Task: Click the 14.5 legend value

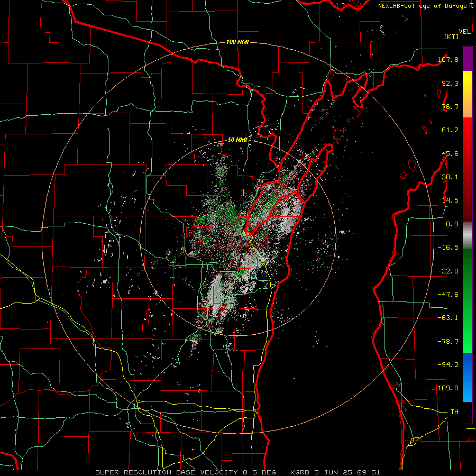Action: point(450,200)
